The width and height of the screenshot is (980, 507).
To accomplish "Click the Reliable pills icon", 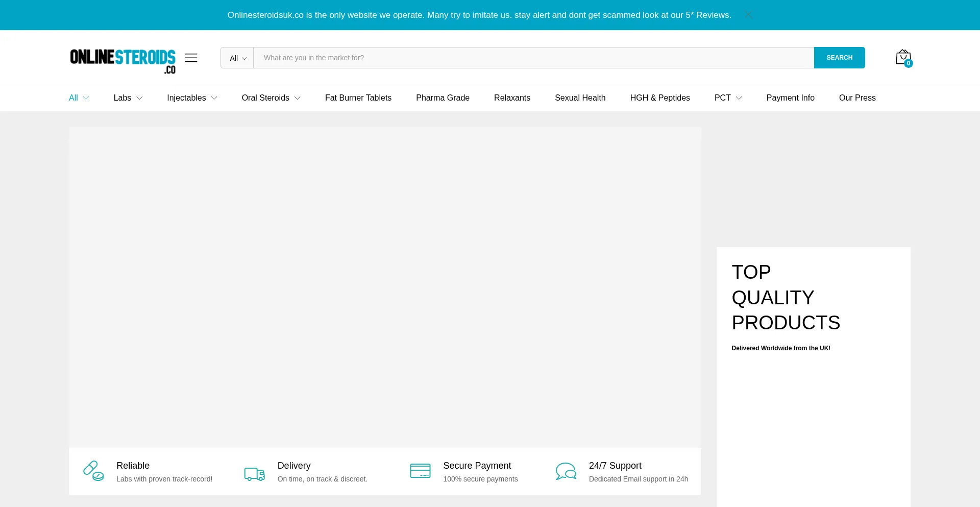I will pos(93,471).
